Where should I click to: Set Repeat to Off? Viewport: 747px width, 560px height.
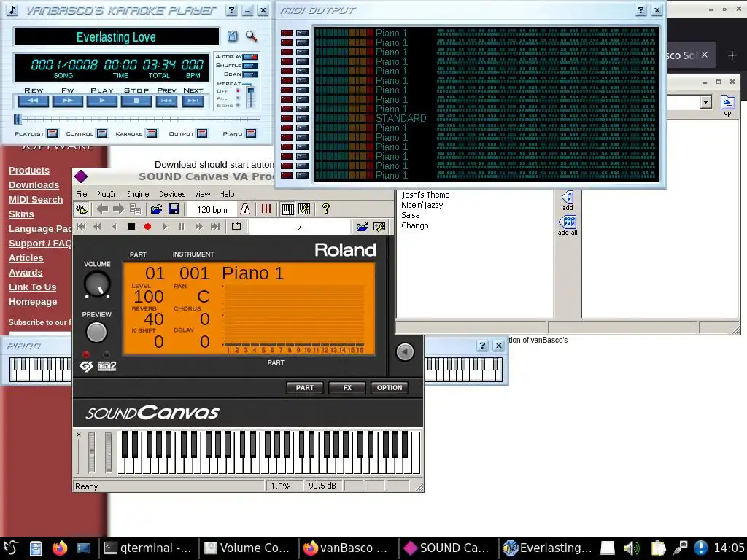point(238,90)
